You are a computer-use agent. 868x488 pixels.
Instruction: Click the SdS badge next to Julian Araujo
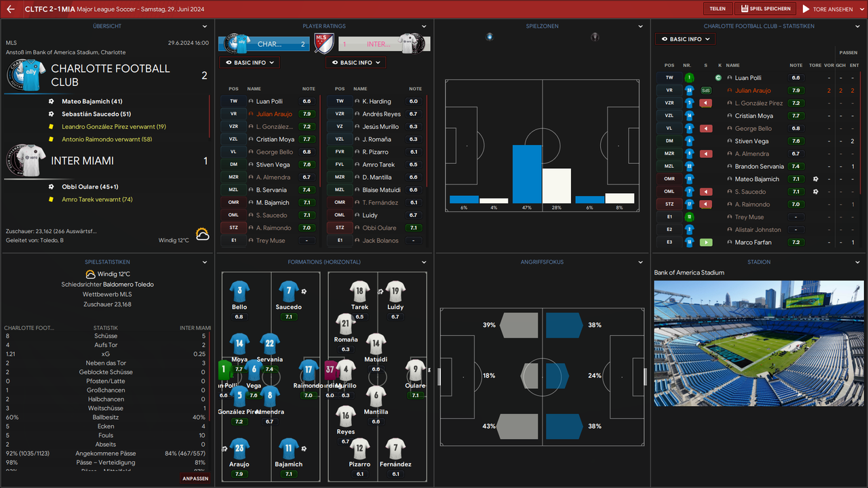point(706,90)
